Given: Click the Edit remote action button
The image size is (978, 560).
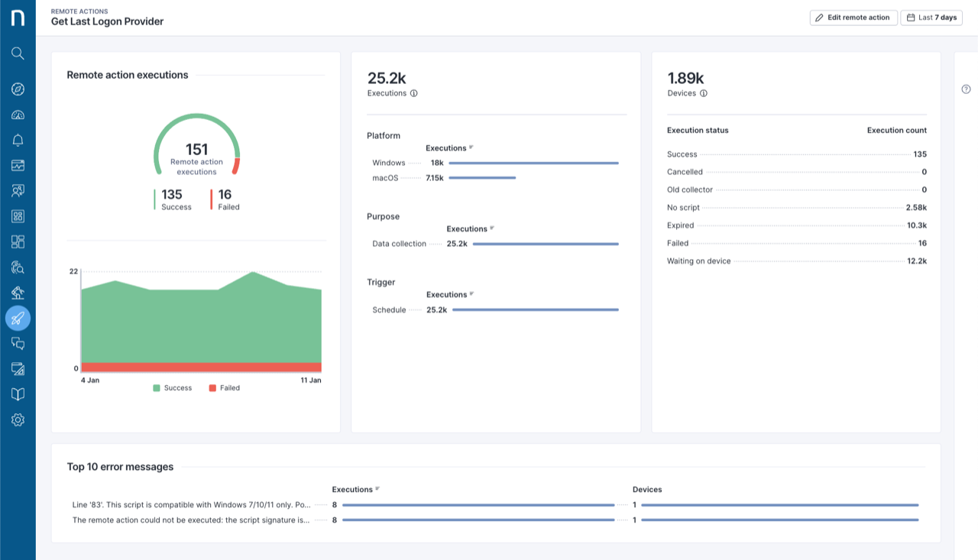Looking at the screenshot, I should coord(852,18).
